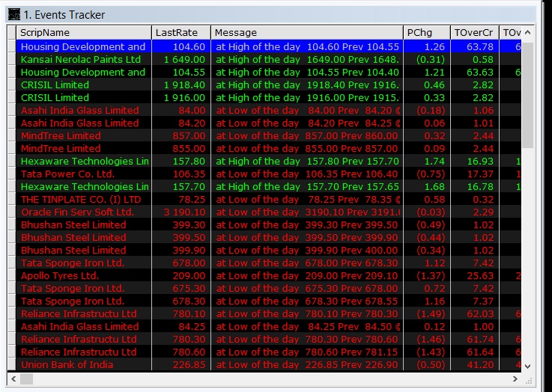Select the Oracle Fin Serv Soft Ltd. row
Viewport: 552px width, 392px height.
coord(268,212)
